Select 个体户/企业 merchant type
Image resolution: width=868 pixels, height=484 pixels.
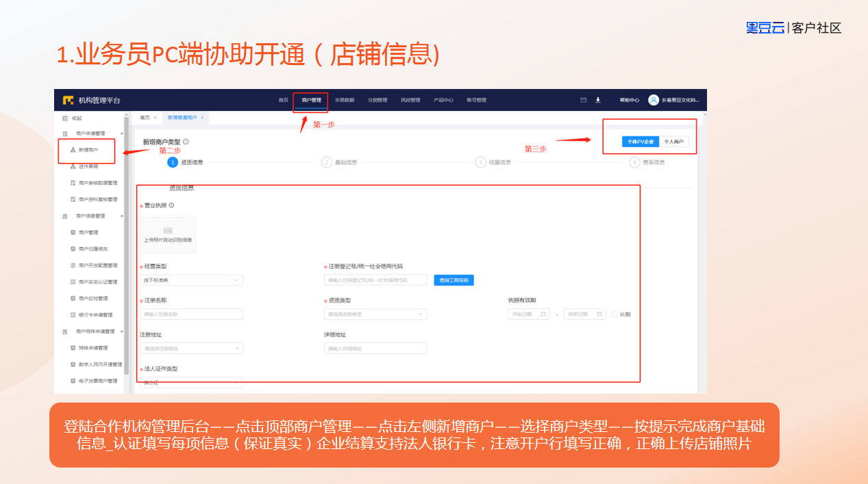(641, 142)
